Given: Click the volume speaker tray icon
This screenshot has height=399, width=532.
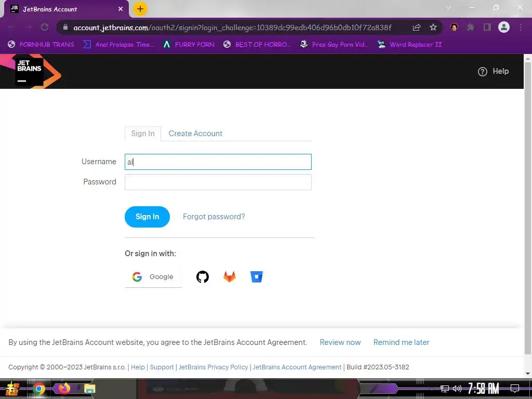Looking at the screenshot, I should click(457, 389).
